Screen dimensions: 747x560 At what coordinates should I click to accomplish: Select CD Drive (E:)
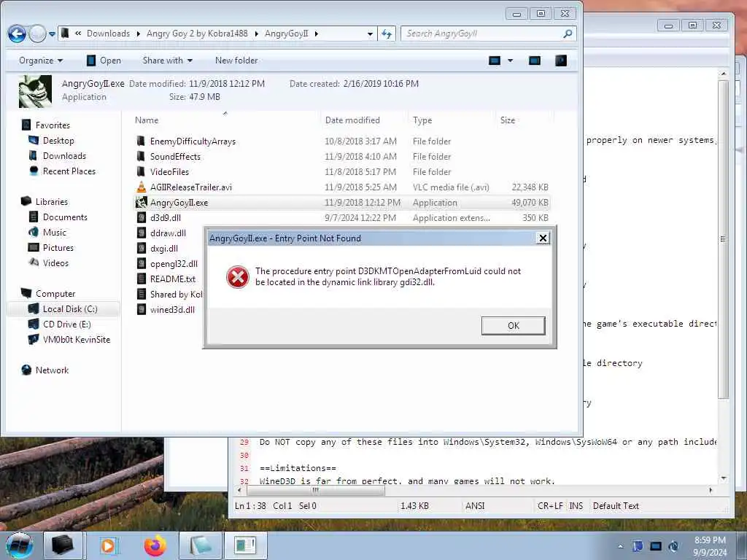pyautogui.click(x=66, y=324)
